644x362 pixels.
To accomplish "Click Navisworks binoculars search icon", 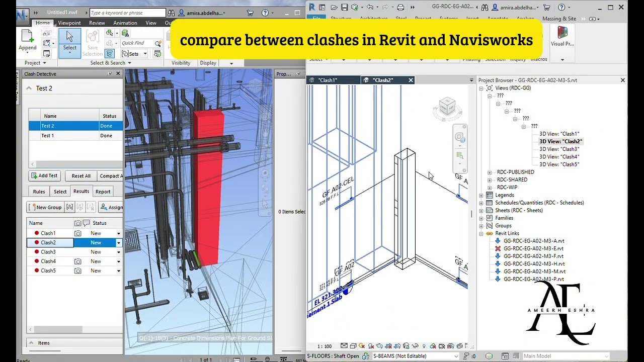I will point(171,13).
